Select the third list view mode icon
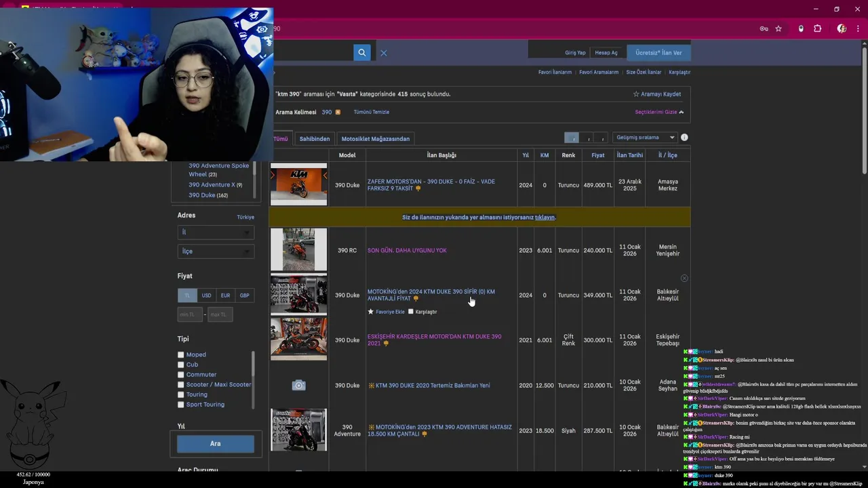 coord(602,138)
